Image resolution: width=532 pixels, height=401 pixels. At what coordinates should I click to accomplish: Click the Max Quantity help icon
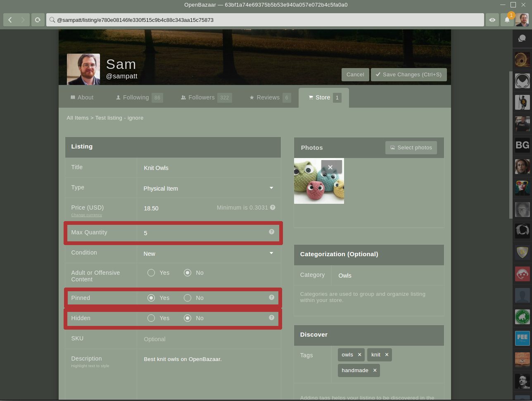point(271,232)
